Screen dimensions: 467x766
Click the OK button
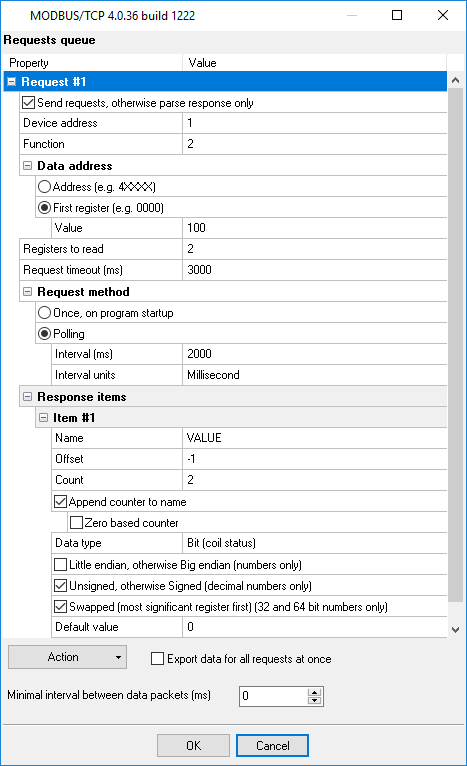click(x=193, y=745)
